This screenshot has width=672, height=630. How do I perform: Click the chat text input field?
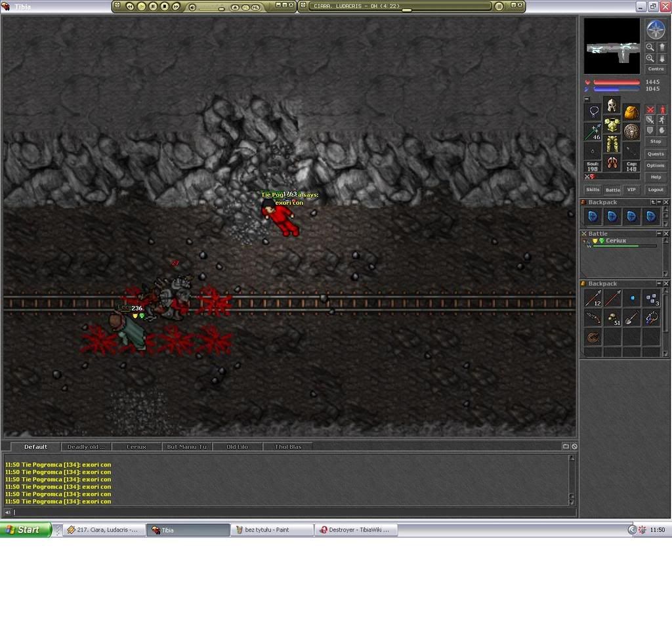click(294, 512)
